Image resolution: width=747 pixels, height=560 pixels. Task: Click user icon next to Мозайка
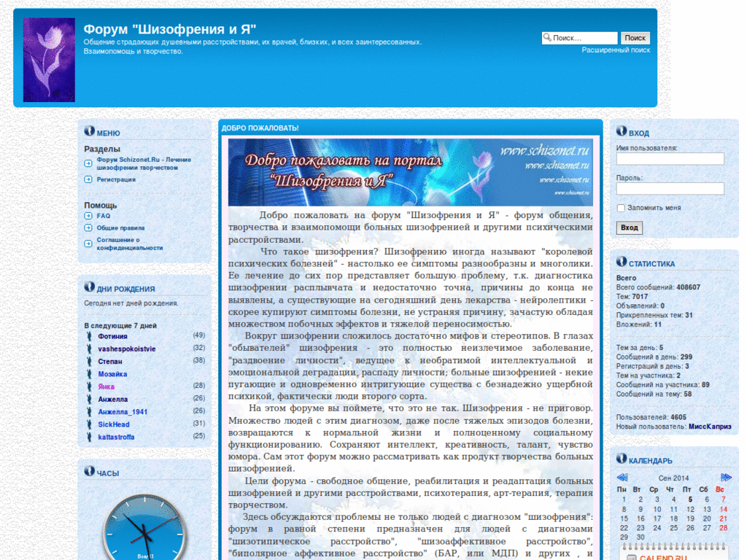(89, 374)
